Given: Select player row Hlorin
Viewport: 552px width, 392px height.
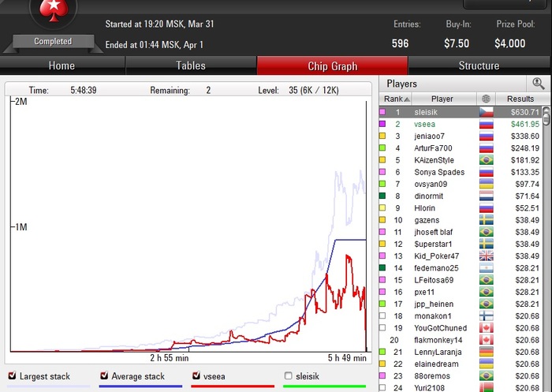Looking at the screenshot, I should pyautogui.click(x=461, y=207).
